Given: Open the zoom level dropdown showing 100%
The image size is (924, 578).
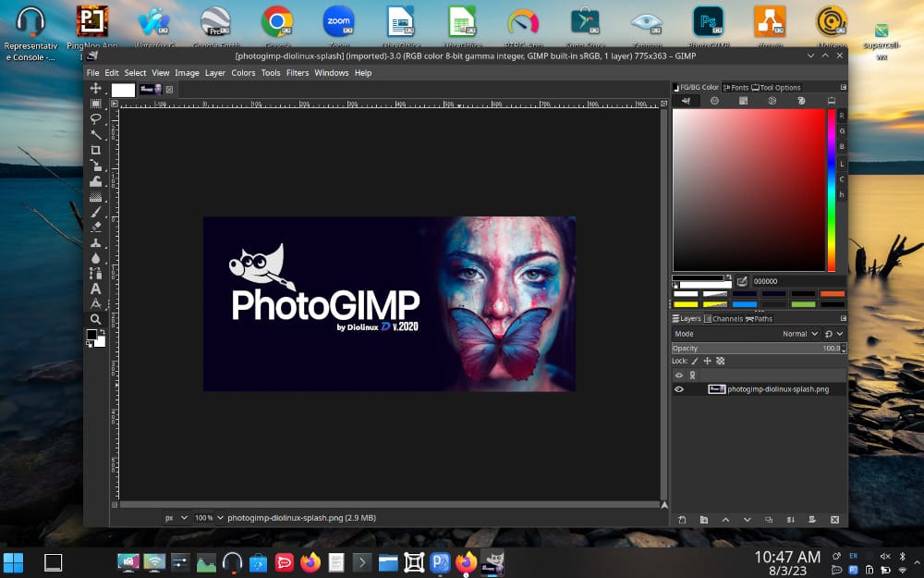Looking at the screenshot, I should tap(207, 518).
